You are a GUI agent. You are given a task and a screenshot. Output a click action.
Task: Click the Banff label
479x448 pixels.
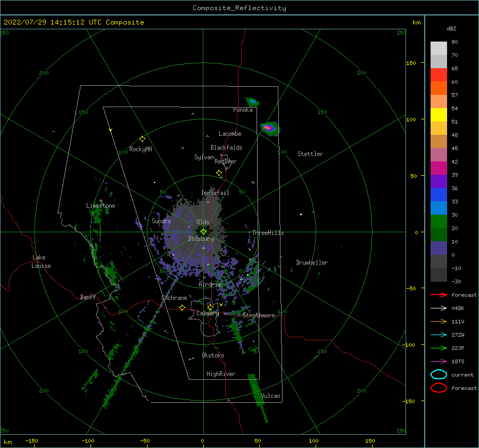point(88,297)
